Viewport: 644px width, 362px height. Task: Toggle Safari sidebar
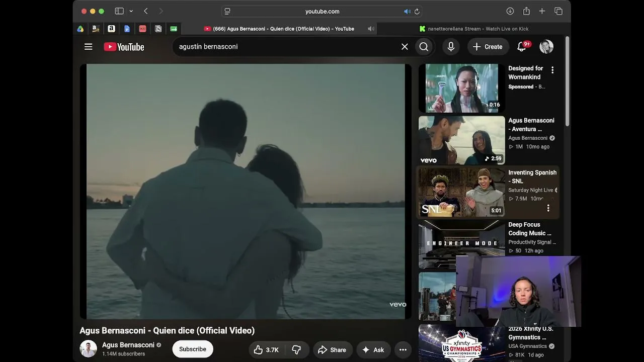click(119, 11)
